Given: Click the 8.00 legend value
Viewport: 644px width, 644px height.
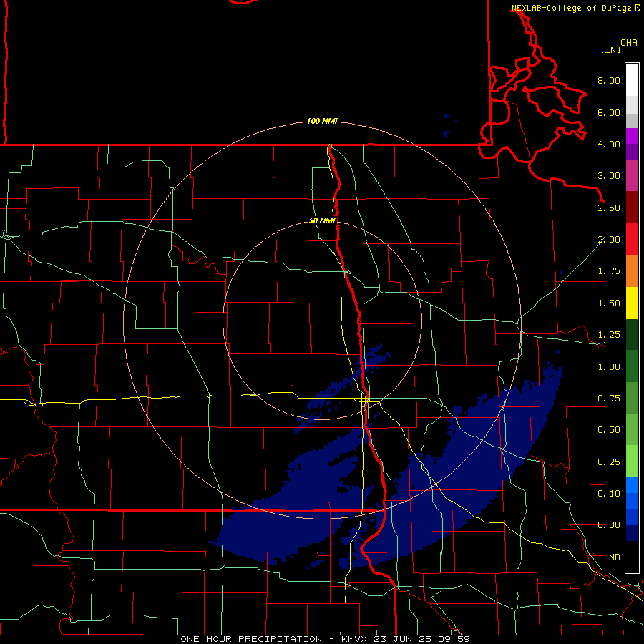Looking at the screenshot, I should 609,80.
